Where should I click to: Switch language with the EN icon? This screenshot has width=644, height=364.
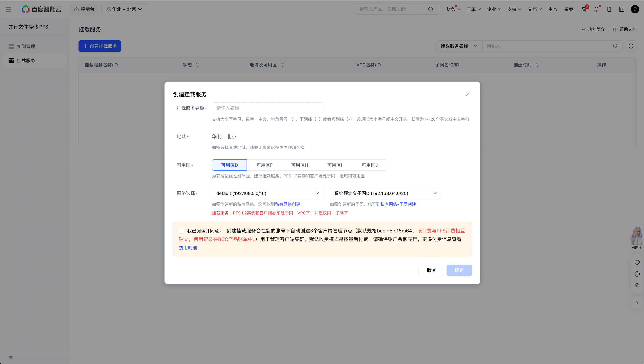click(x=621, y=9)
